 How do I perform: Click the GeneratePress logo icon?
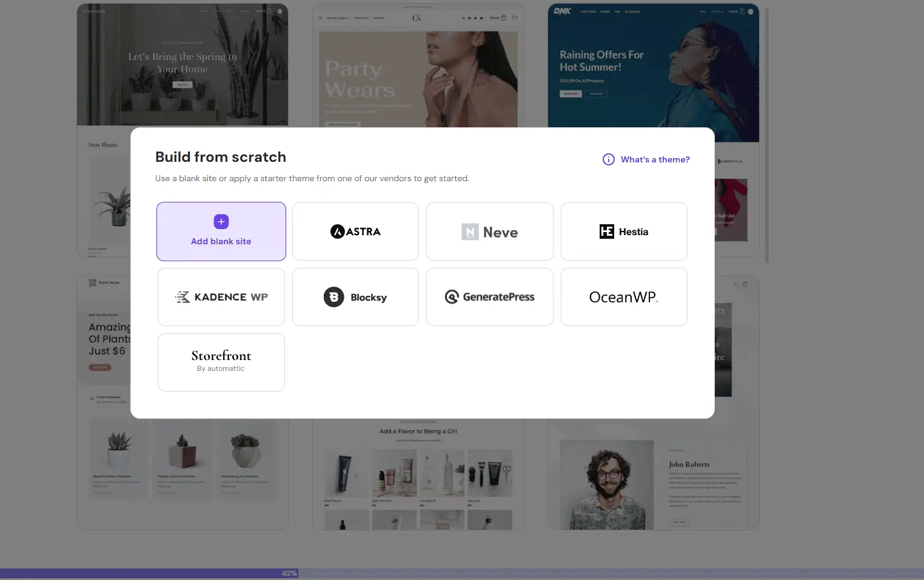pyautogui.click(x=452, y=297)
